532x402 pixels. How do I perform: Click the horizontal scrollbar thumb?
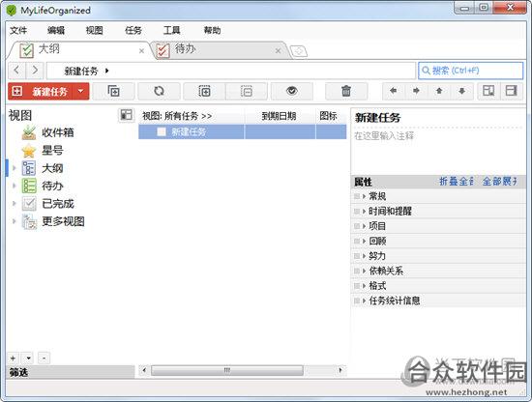point(227,370)
